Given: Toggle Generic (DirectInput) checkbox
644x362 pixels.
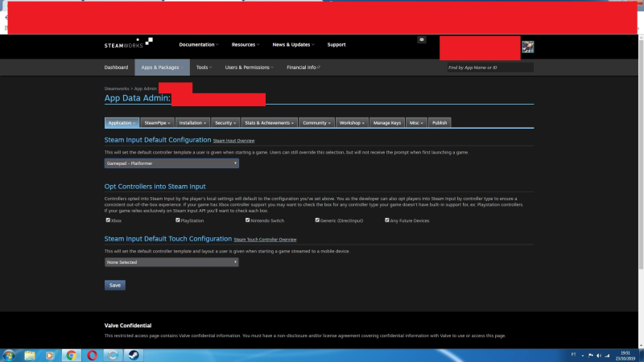Looking at the screenshot, I should (317, 220).
